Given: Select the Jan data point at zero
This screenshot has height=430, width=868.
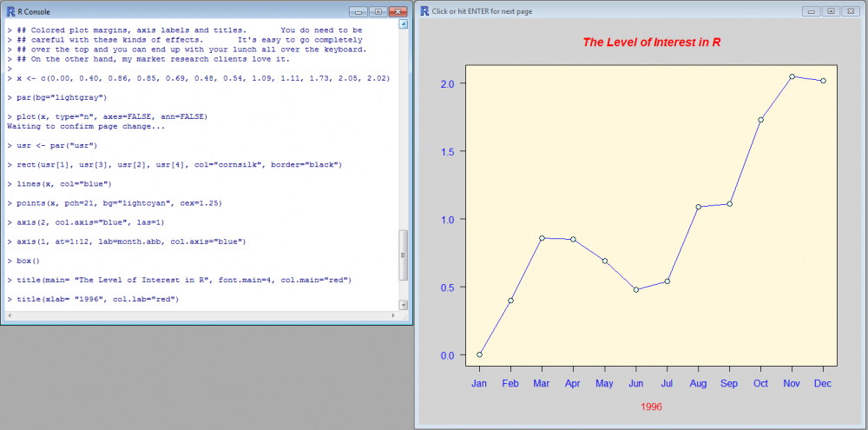Looking at the screenshot, I should pos(479,354).
